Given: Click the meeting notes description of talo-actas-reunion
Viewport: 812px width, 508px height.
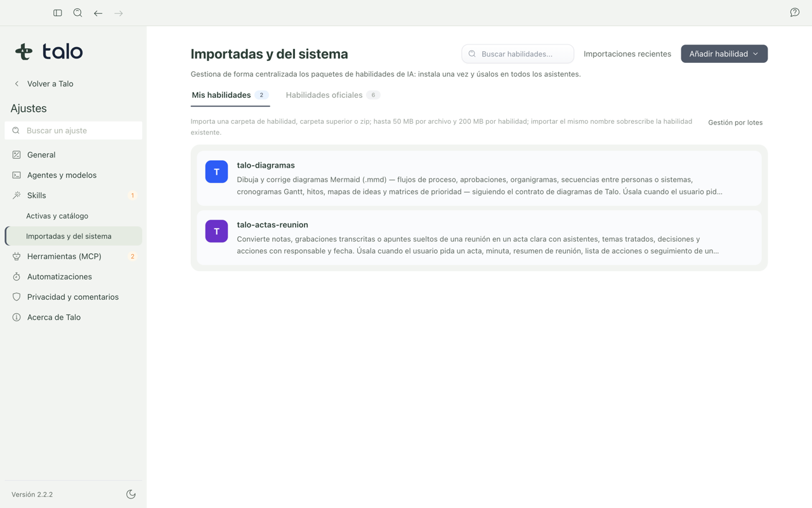Looking at the screenshot, I should [x=478, y=245].
